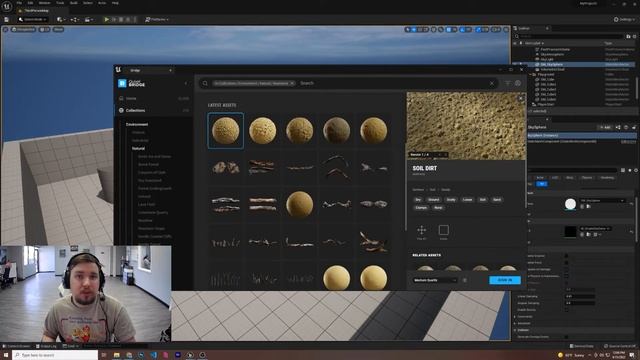Click the tileable cross-arrows icon
The height and width of the screenshot is (360, 640).
click(x=422, y=230)
